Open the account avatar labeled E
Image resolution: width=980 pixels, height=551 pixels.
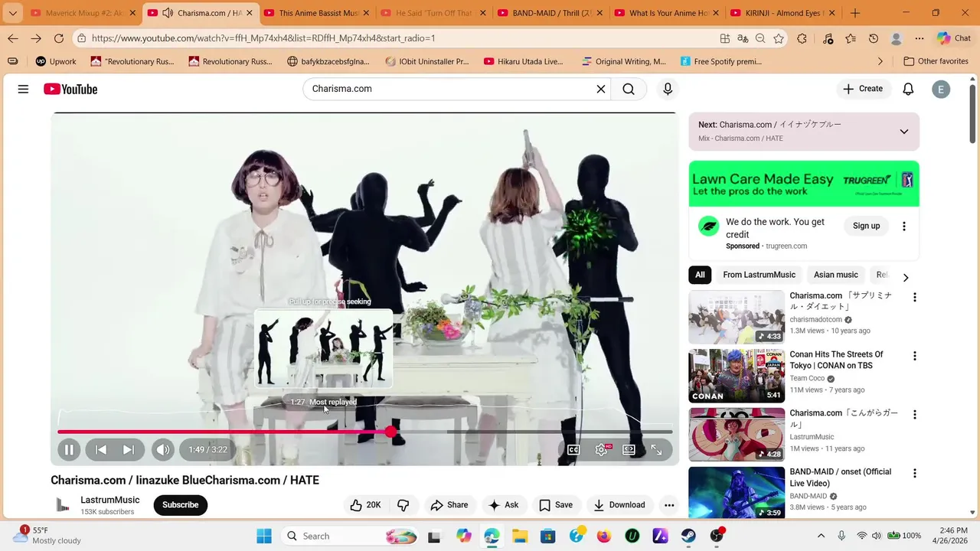941,90
